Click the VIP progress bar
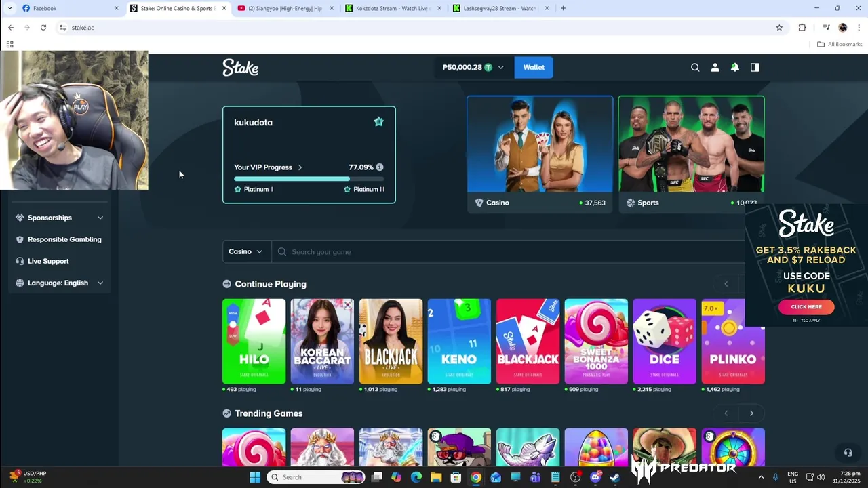Viewport: 868px width, 488px height. [309, 179]
